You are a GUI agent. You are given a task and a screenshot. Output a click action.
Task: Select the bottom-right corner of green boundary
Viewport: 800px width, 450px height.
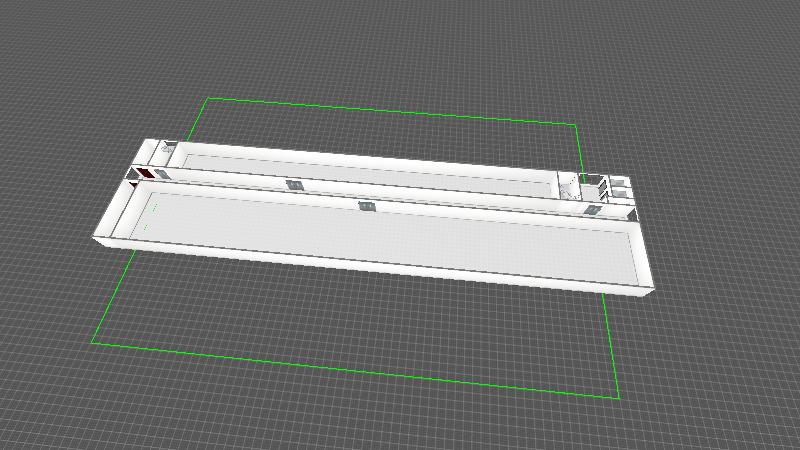pyautogui.click(x=619, y=398)
